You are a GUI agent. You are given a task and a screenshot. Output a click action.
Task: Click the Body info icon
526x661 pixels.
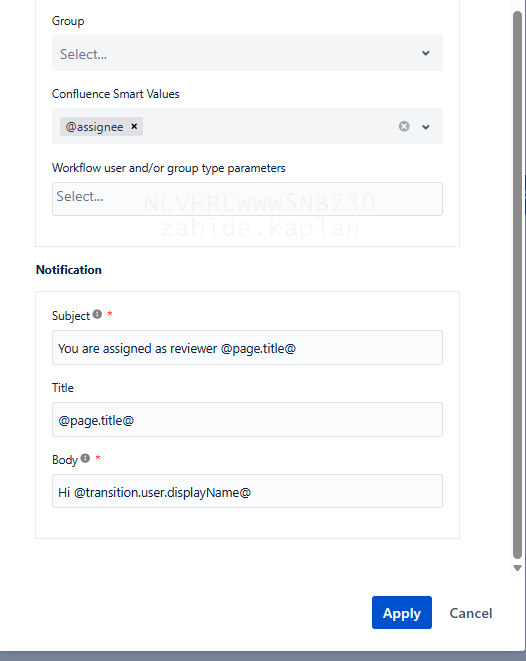85,458
